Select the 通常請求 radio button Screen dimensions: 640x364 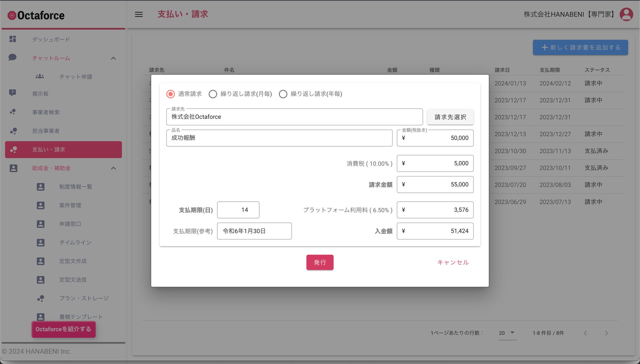[x=170, y=94]
